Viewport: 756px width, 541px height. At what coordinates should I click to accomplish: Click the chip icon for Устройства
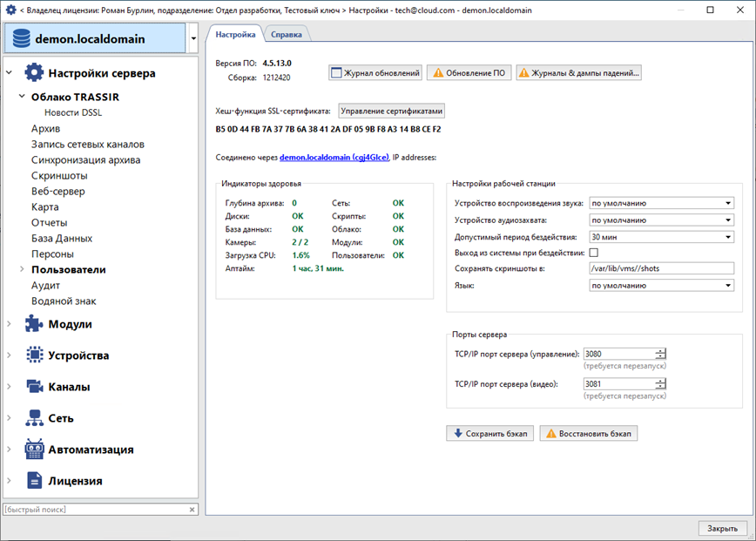coord(34,355)
